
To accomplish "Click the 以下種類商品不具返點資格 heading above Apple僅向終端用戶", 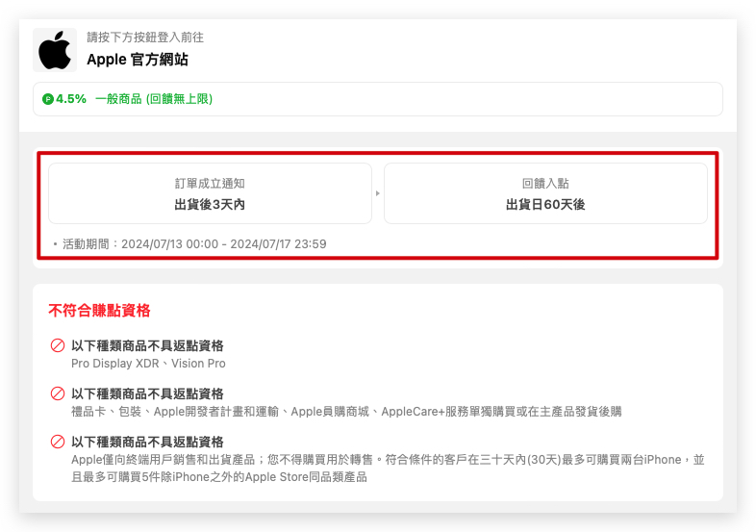I will tap(147, 443).
